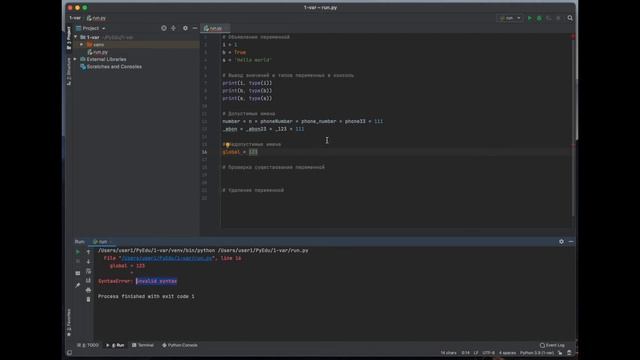
Task: Rerun with green play icon in Run panel
Action: click(x=78, y=252)
